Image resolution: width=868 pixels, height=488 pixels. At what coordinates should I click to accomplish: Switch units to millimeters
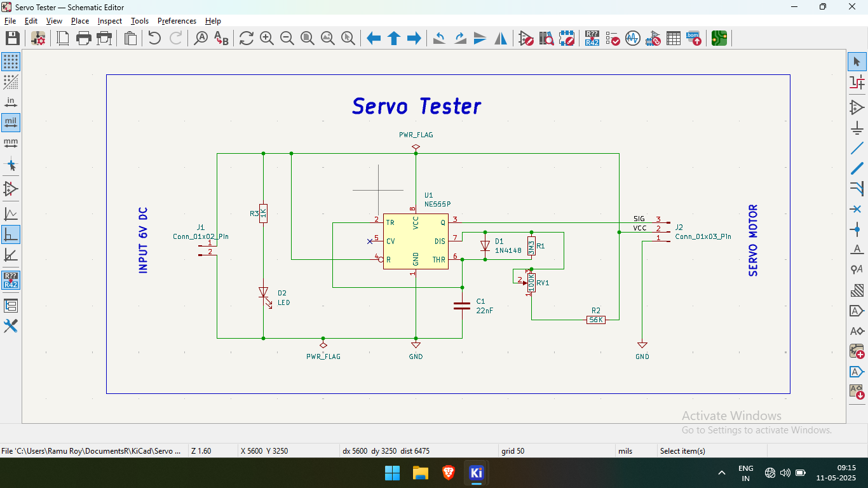pos(11,143)
